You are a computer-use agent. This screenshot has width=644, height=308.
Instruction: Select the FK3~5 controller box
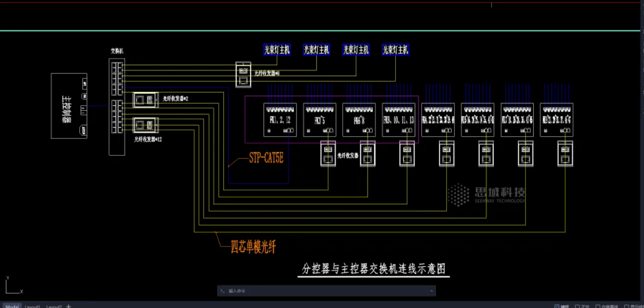tap(319, 120)
